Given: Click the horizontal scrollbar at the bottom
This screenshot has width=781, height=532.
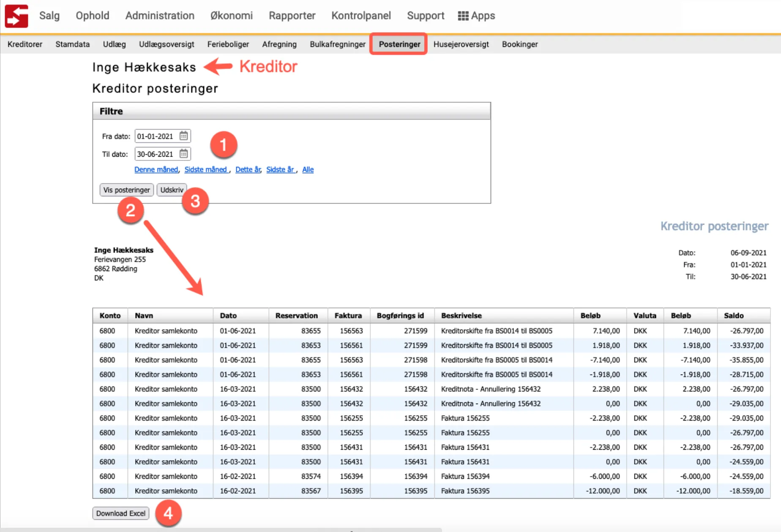Looking at the screenshot, I should pos(221,529).
